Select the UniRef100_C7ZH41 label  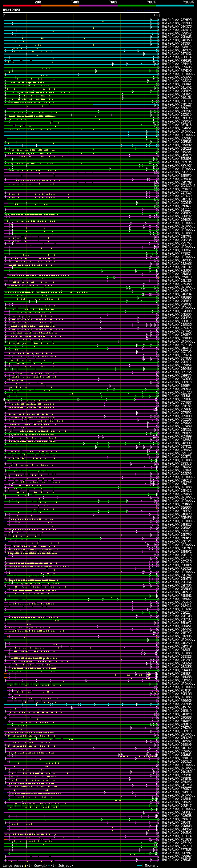[177, 470]
